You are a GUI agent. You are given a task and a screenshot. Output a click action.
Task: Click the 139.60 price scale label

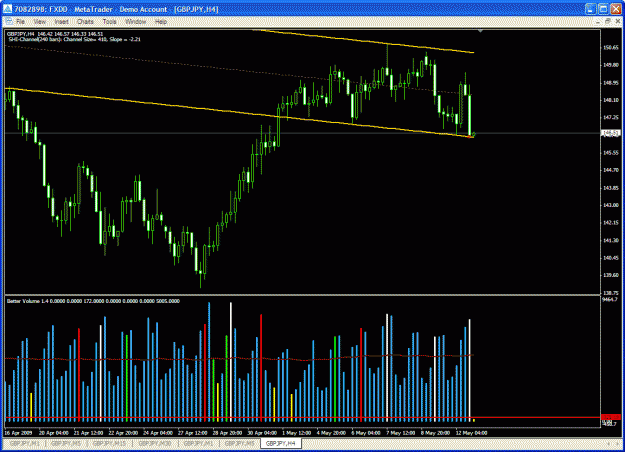611,275
